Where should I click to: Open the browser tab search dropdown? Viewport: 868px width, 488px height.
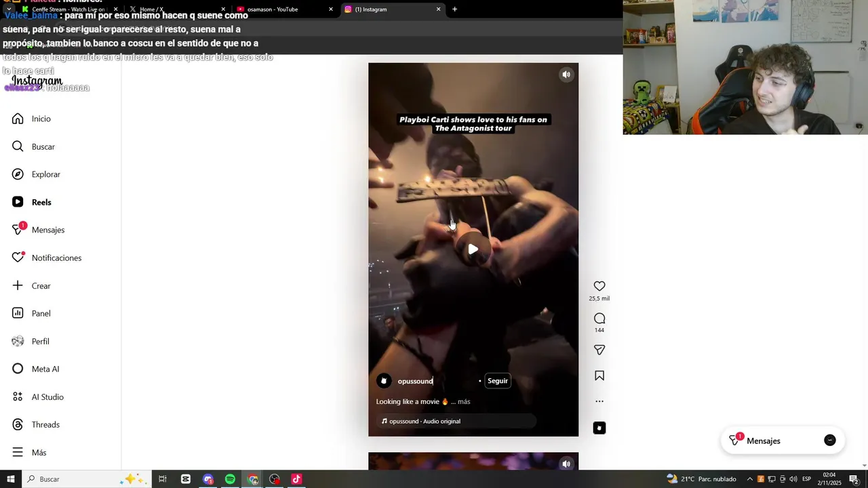pos(8,9)
